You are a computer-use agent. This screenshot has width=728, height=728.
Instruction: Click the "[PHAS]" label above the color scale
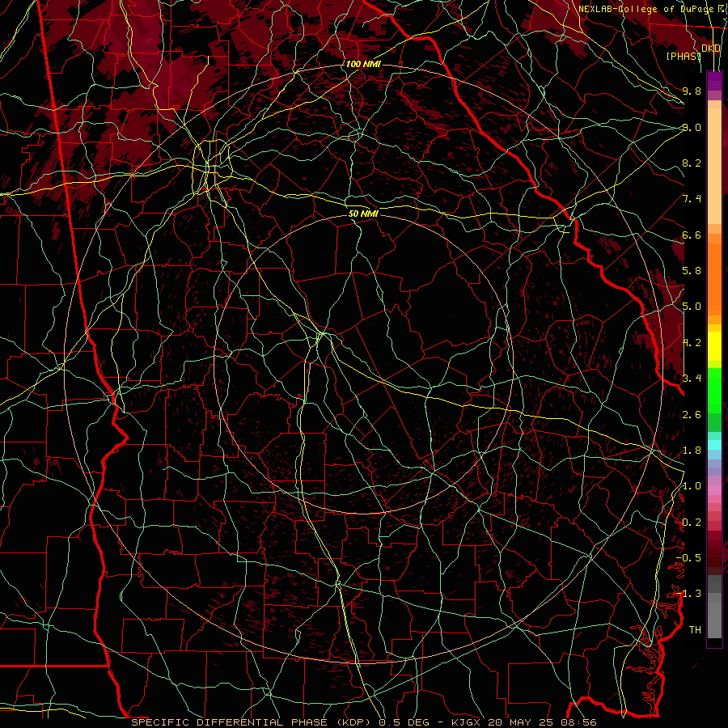tap(684, 56)
